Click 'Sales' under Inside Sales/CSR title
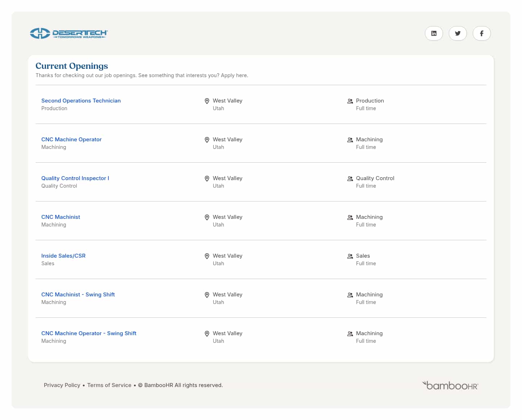 [x=48, y=263]
